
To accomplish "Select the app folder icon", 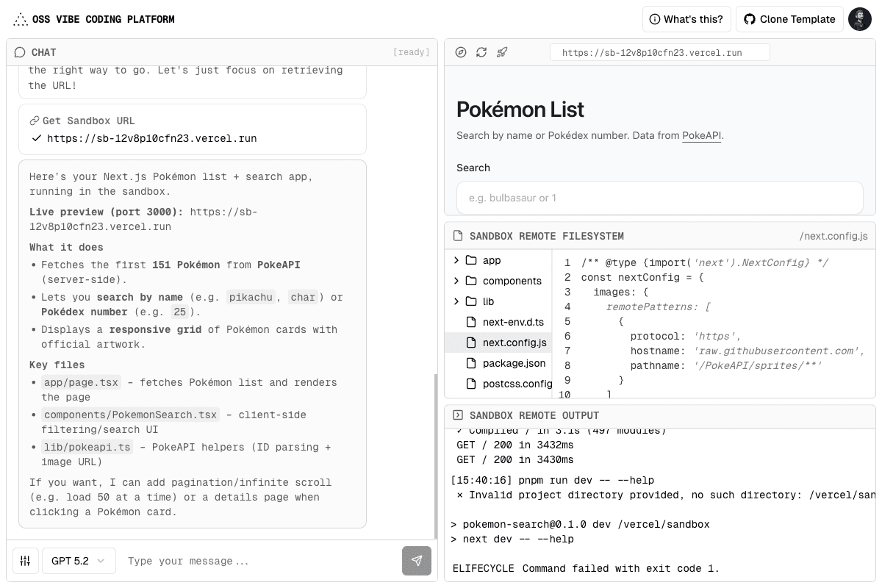I will click(x=471, y=260).
